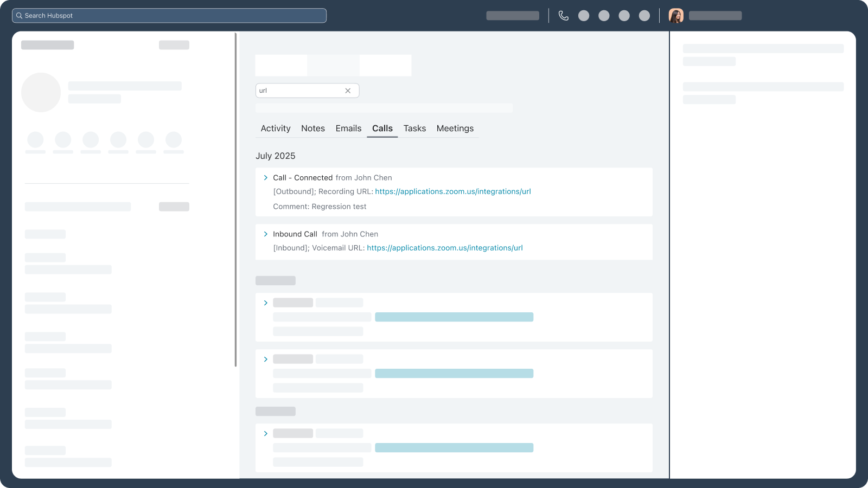
Task: Open the Notes tab
Action: pyautogui.click(x=313, y=129)
